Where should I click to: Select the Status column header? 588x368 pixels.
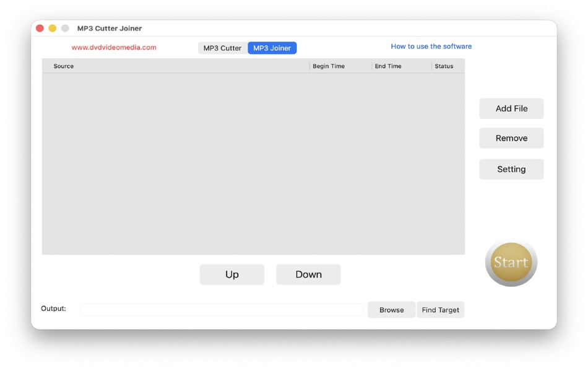(444, 66)
